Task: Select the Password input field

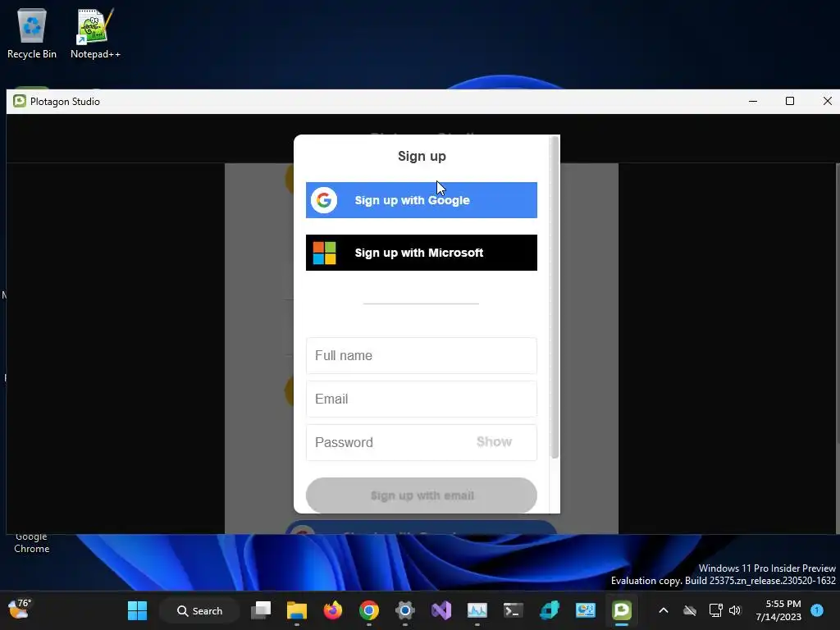Action: click(421, 442)
